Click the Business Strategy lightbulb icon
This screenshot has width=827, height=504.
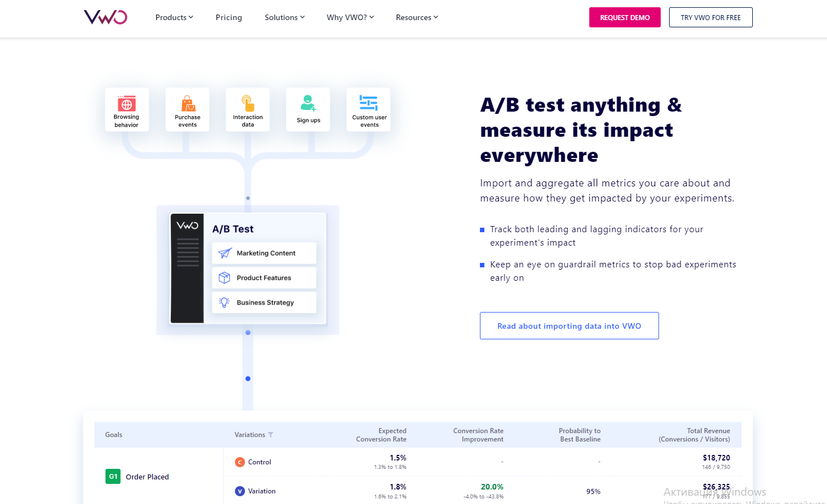[224, 302]
